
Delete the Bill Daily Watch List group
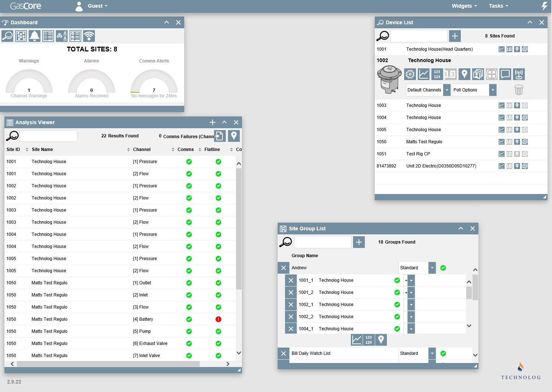tap(284, 353)
